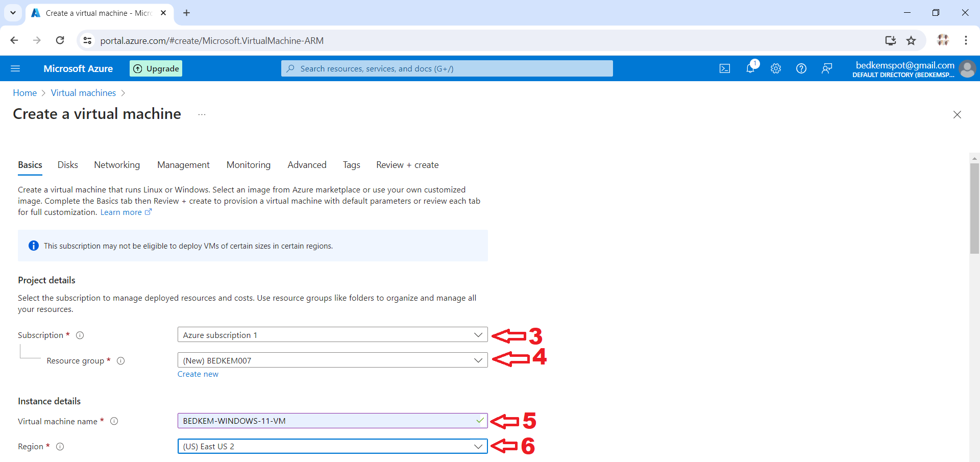Open the Chrome three-dot menu

pyautogui.click(x=966, y=40)
